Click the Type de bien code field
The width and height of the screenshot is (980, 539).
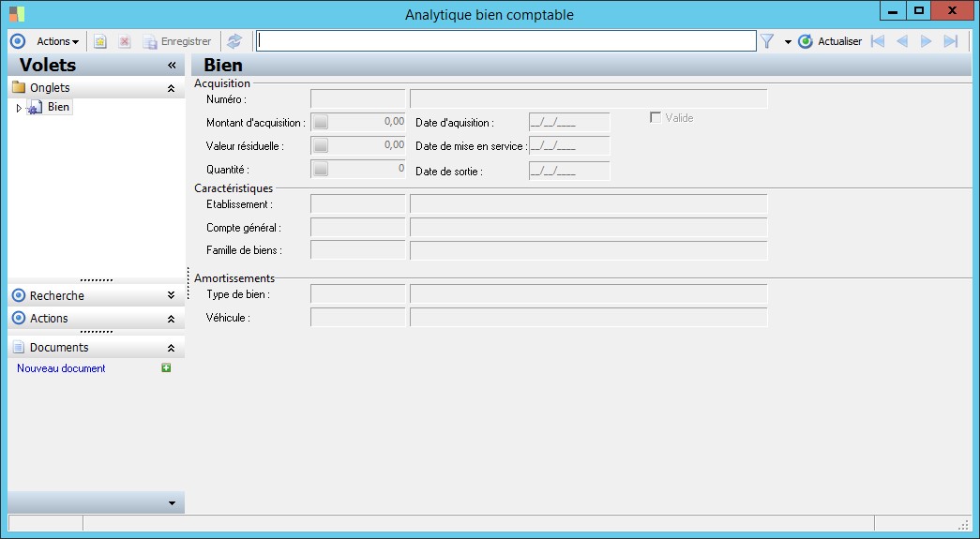pyautogui.click(x=358, y=294)
